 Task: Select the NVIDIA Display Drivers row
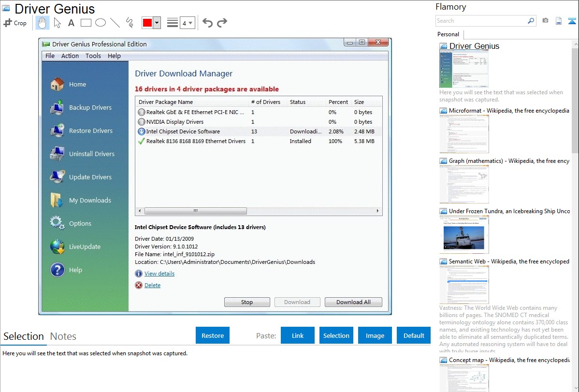point(259,121)
